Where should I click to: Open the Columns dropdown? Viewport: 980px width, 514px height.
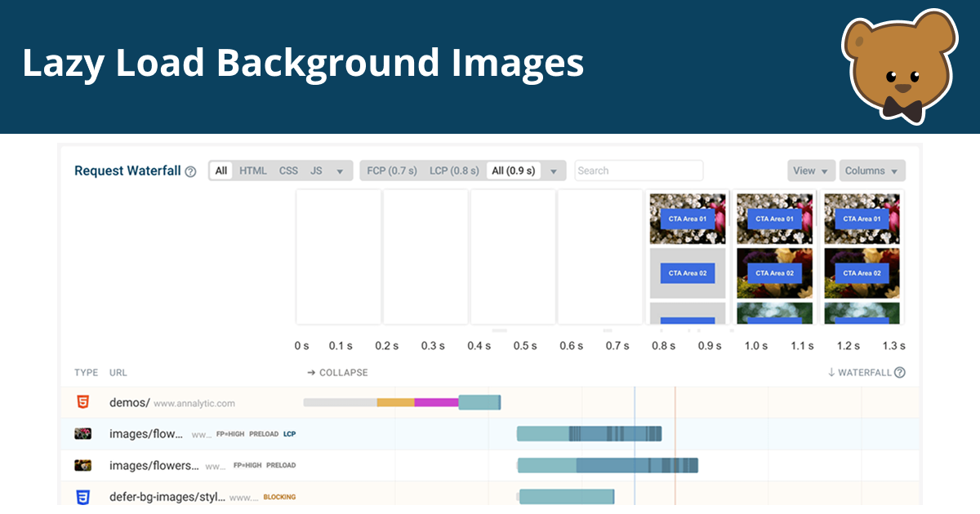click(x=871, y=171)
